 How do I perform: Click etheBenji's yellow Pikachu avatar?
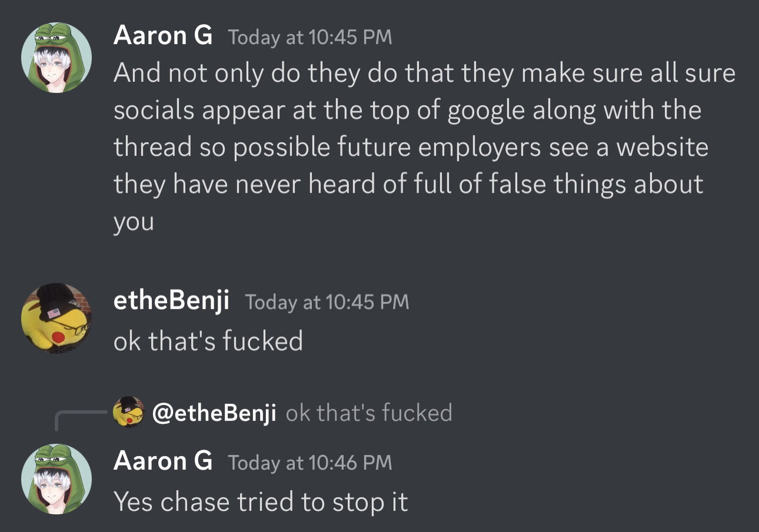(56, 319)
